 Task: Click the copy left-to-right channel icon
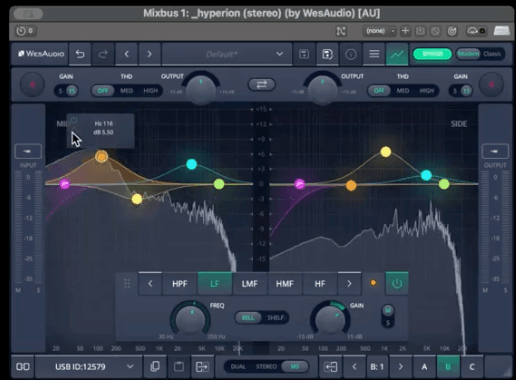[202, 367]
